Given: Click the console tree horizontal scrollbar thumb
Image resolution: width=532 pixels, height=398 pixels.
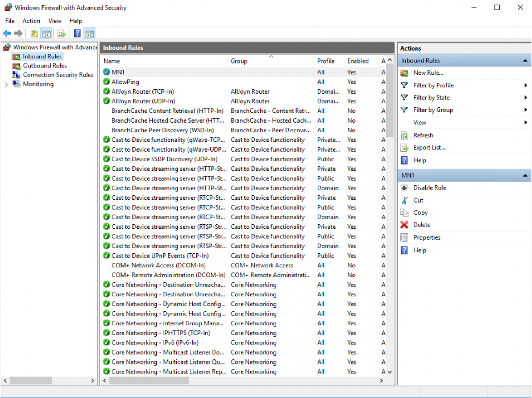Looking at the screenshot, I should (x=31, y=381).
